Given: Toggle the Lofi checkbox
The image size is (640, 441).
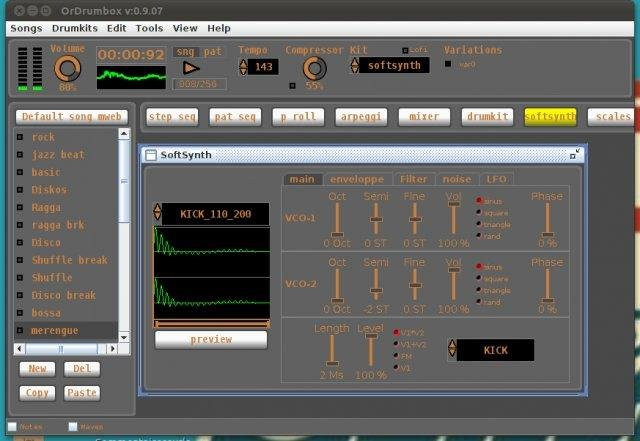Looking at the screenshot, I should 406,50.
